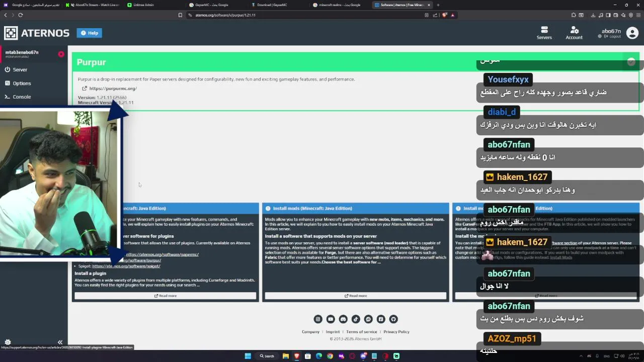Click the Brave Shields icon
644x362 pixels.
click(x=444, y=15)
